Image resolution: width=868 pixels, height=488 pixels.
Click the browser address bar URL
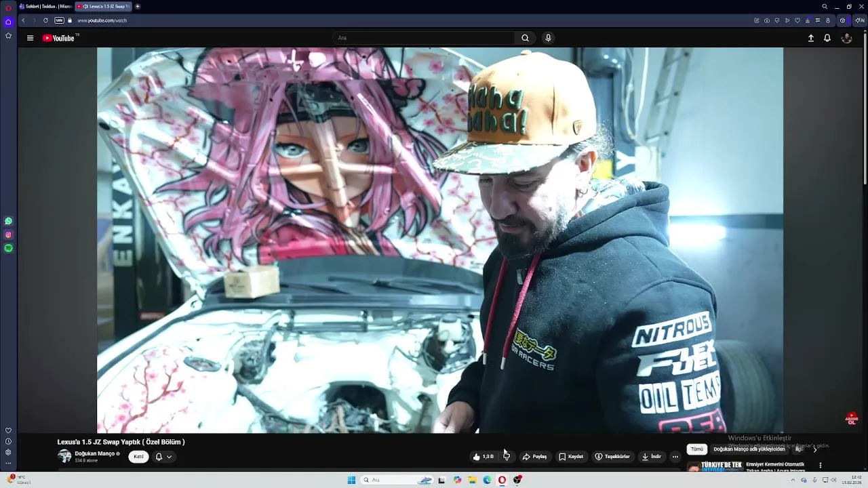(102, 20)
